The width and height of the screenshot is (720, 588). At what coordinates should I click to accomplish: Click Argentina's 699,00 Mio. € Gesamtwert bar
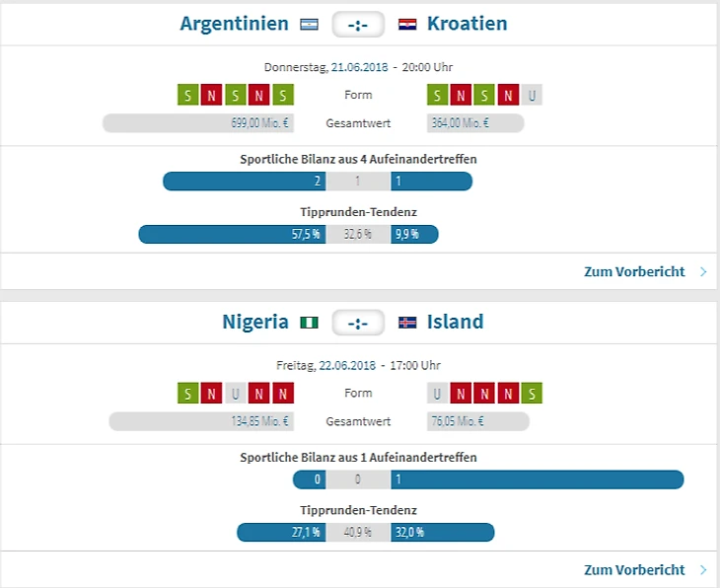[198, 123]
